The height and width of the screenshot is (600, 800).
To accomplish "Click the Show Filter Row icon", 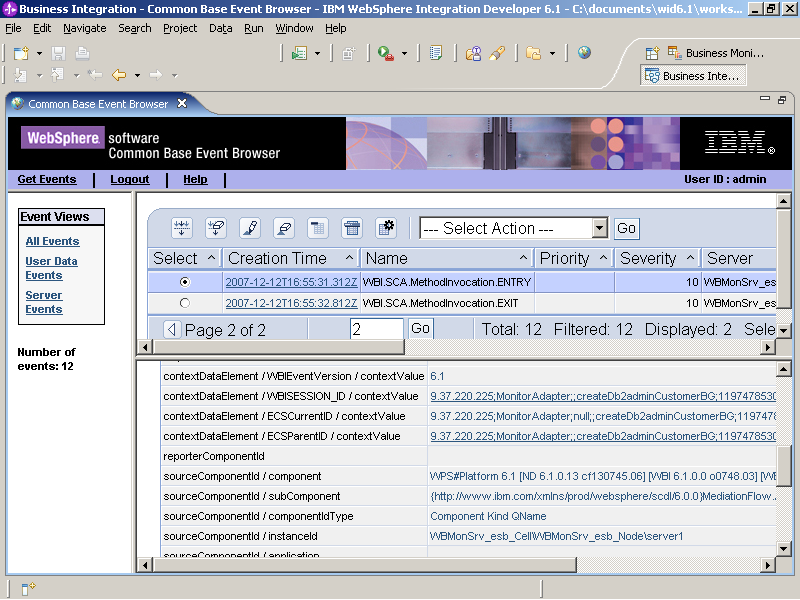I will point(182,228).
